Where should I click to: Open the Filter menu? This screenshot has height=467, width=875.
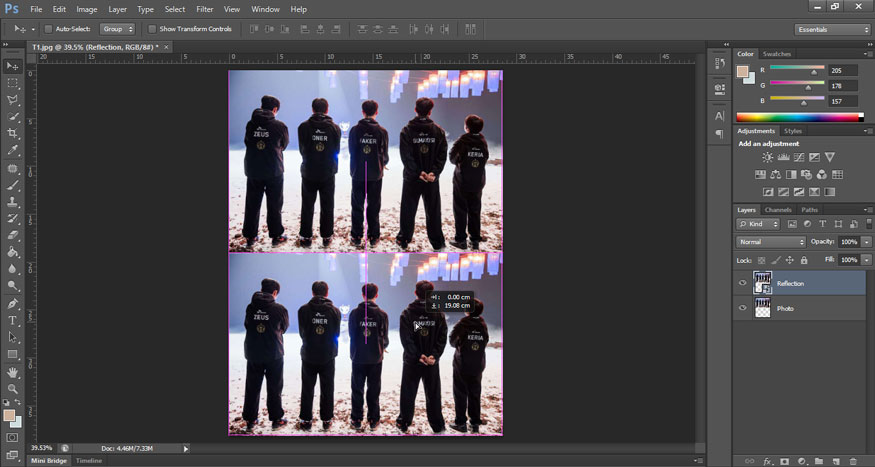pyautogui.click(x=204, y=9)
